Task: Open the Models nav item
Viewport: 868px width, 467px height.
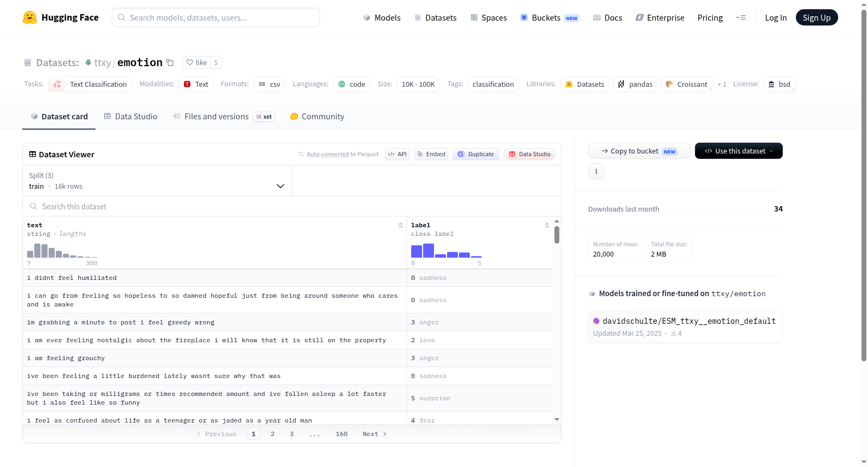Action: [382, 17]
